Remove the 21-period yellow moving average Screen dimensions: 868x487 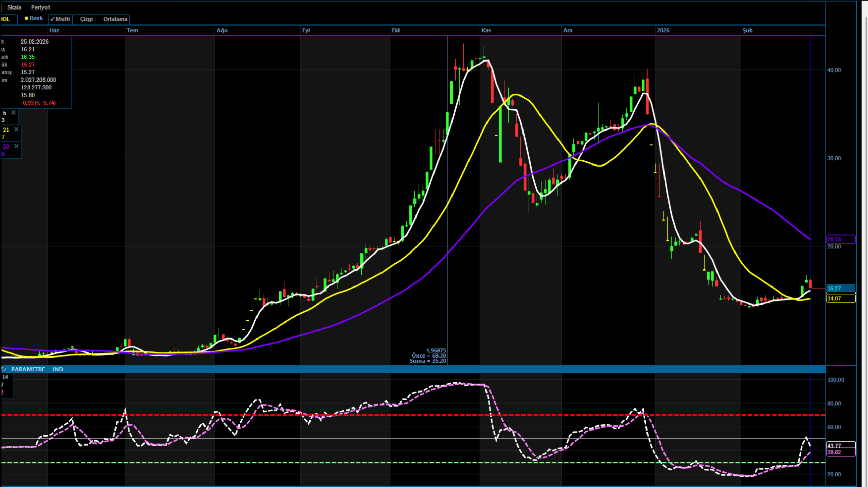[16, 129]
